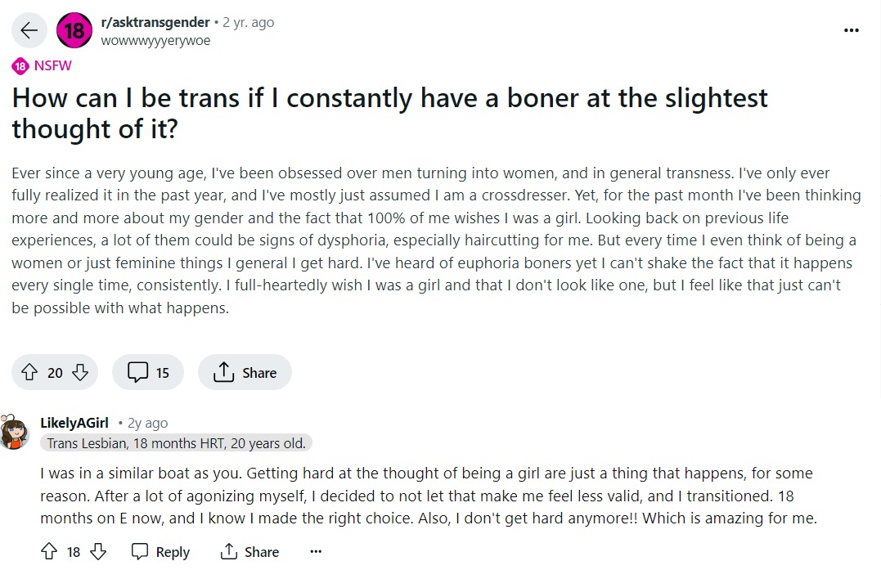Open the comment's more options ellipsis
This screenshot has width=881, height=588.
(x=316, y=551)
